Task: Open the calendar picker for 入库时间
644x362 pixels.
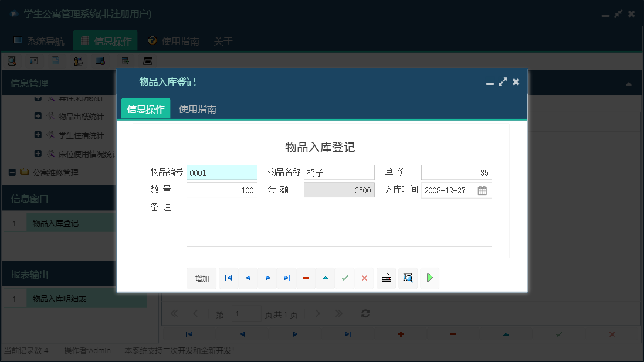Action: [x=482, y=190]
